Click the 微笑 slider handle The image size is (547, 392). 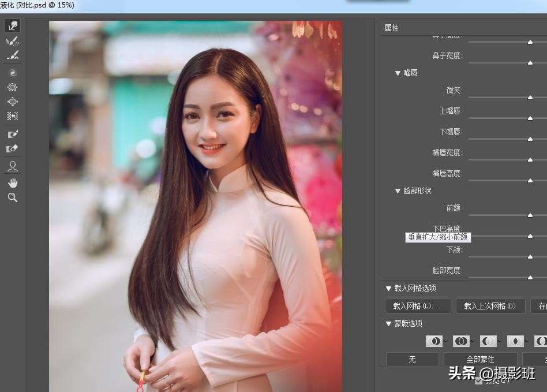[530, 98]
